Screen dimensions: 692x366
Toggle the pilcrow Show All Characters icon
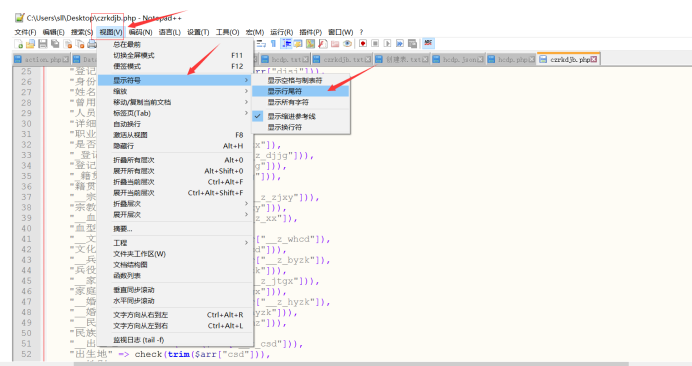click(x=273, y=44)
